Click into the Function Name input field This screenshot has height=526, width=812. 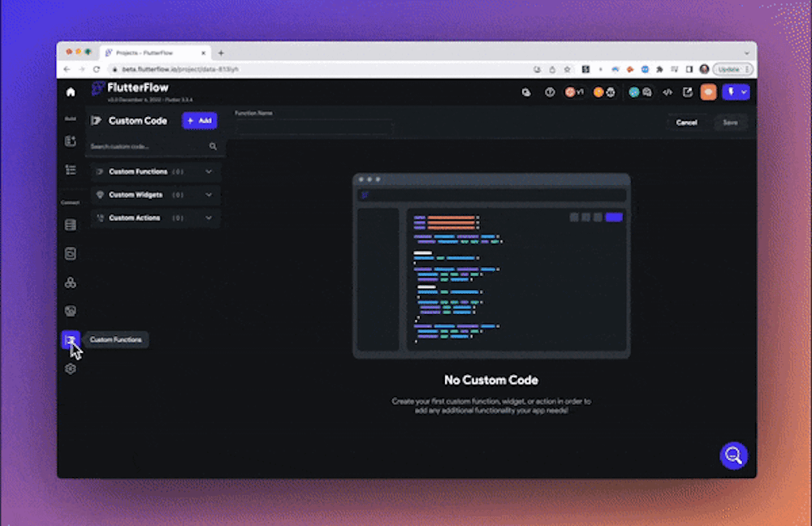click(x=313, y=127)
